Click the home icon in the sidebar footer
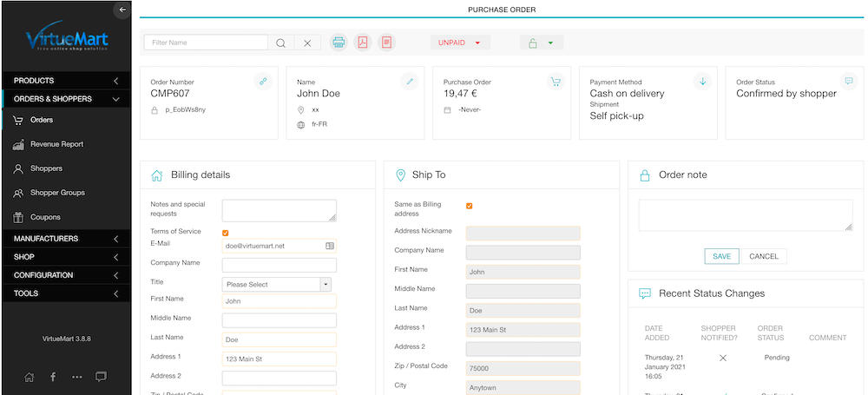 pyautogui.click(x=30, y=377)
